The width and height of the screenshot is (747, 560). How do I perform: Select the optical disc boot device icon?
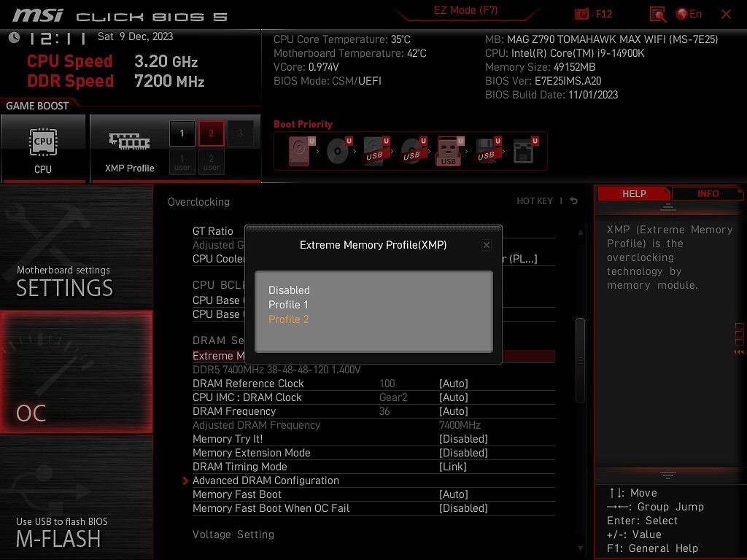point(338,151)
